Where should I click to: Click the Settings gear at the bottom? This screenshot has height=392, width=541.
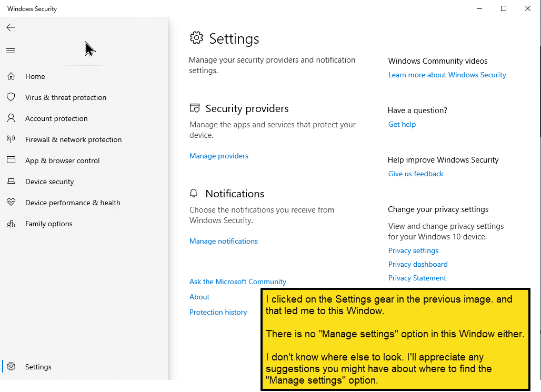click(11, 367)
